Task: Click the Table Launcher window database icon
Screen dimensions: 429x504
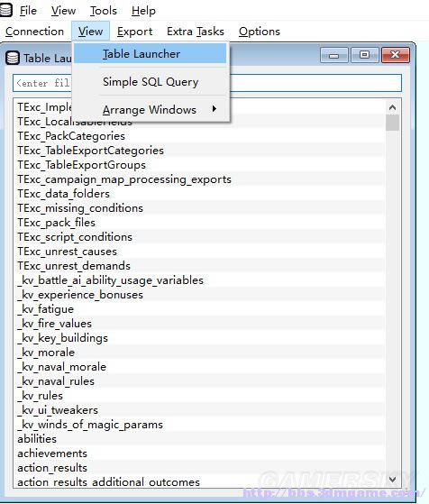Action: [13, 59]
